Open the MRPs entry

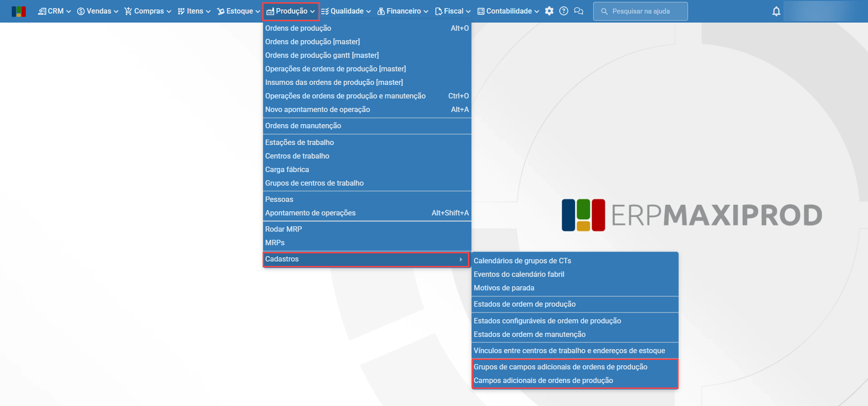coord(367,243)
